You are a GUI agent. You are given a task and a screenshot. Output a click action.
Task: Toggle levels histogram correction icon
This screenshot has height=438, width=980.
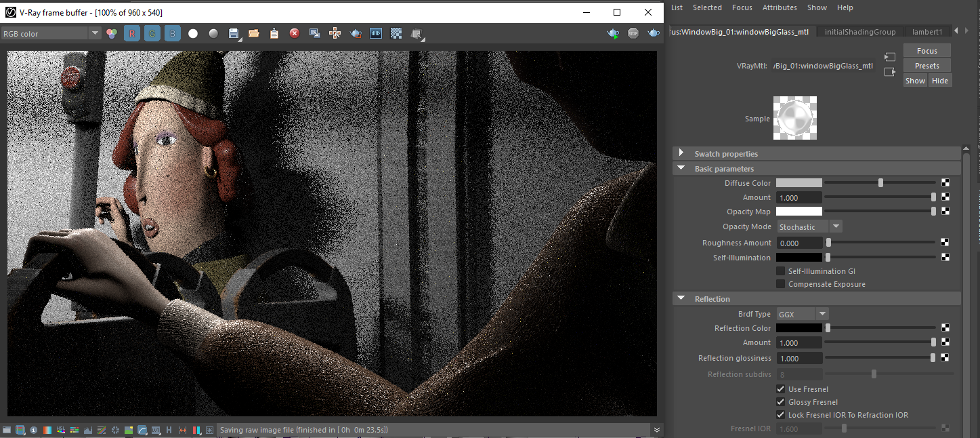click(88, 430)
